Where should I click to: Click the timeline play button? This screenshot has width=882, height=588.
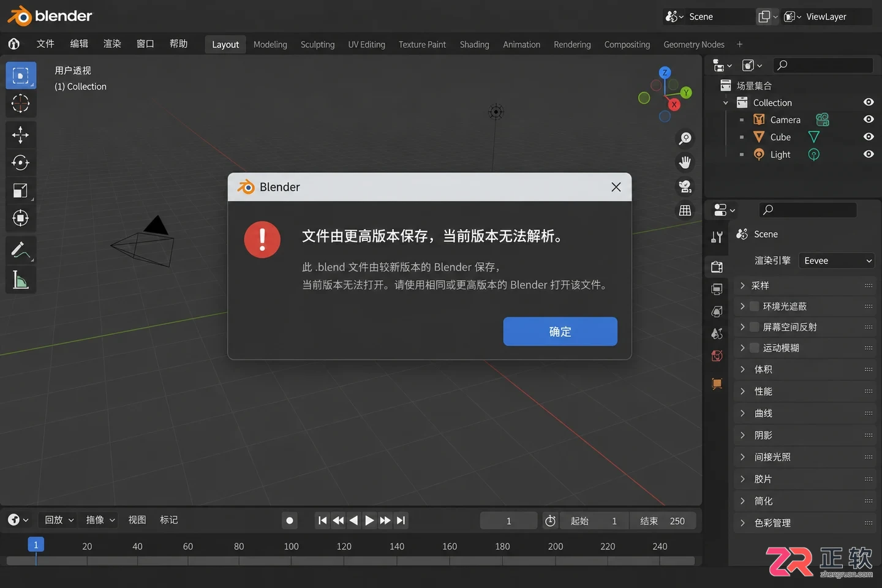pos(369,521)
